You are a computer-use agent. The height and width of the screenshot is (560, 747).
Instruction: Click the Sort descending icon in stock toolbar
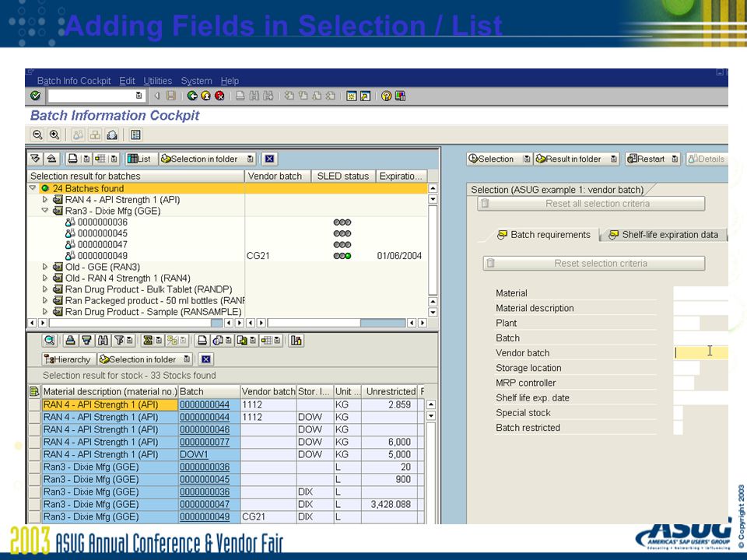[x=86, y=341]
